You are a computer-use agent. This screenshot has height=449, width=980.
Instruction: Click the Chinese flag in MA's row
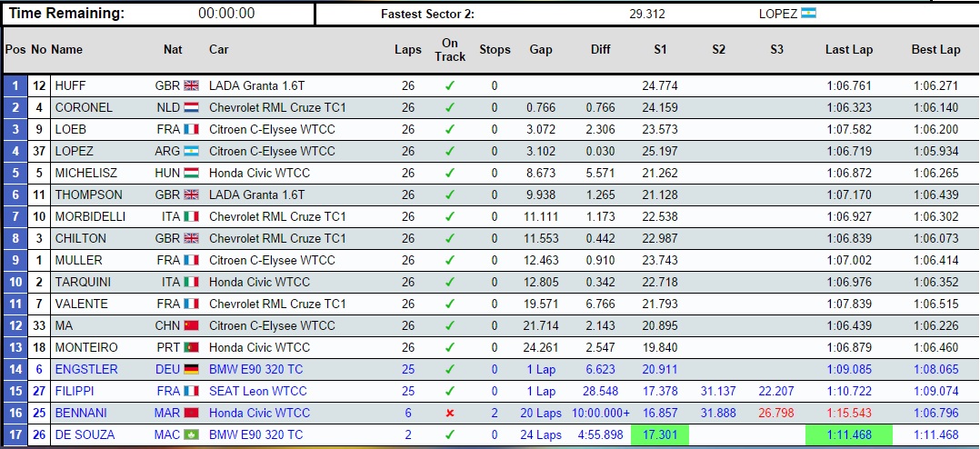click(191, 326)
